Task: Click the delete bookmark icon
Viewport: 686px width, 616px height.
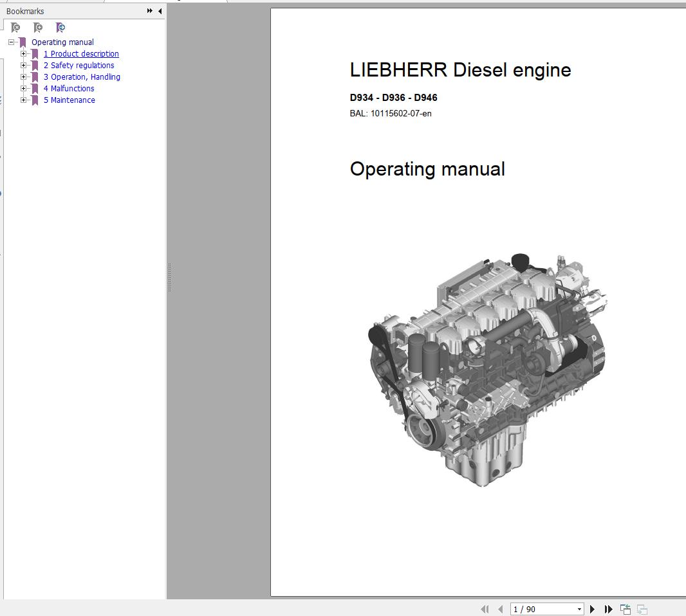Action: [15, 28]
